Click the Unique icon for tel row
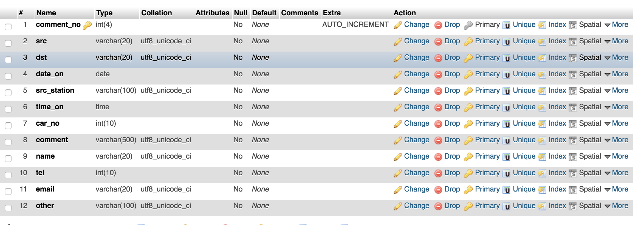This screenshot has height=225, width=644. click(x=506, y=173)
